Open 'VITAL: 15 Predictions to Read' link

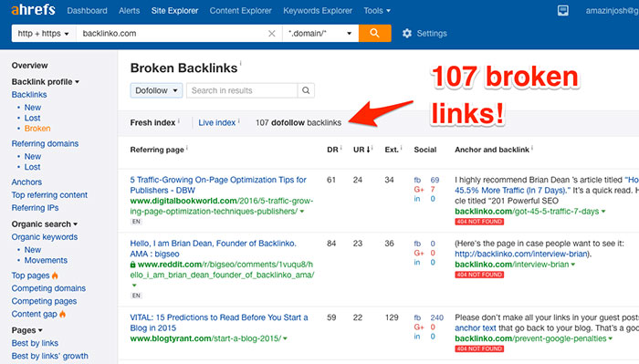219,322
